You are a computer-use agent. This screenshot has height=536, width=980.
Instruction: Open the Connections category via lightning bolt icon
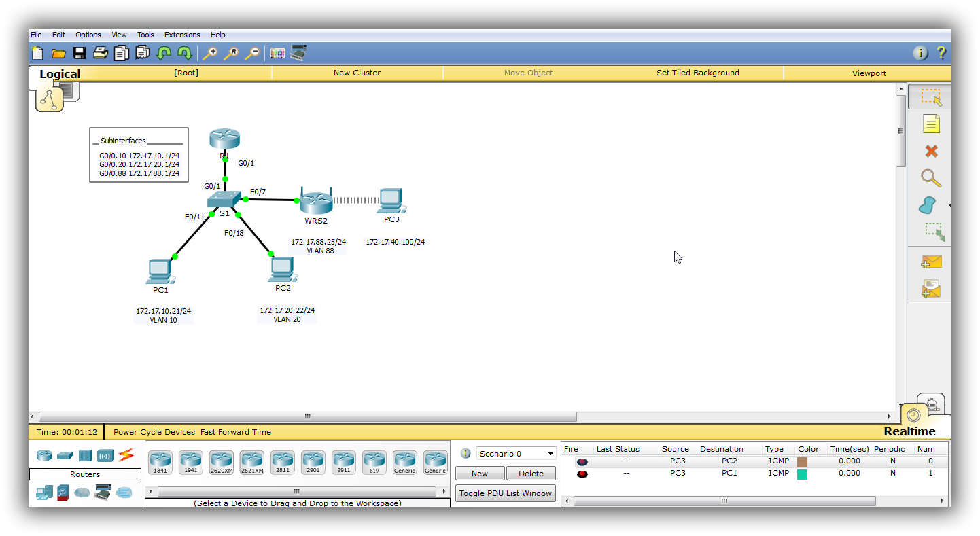pos(126,455)
